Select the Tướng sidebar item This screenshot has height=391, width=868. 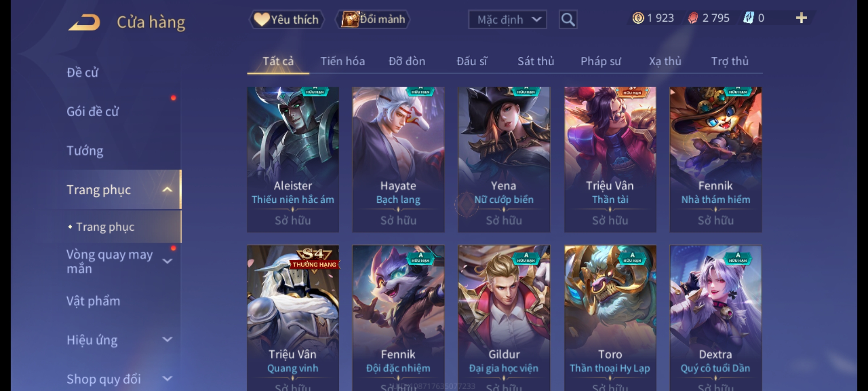(85, 151)
